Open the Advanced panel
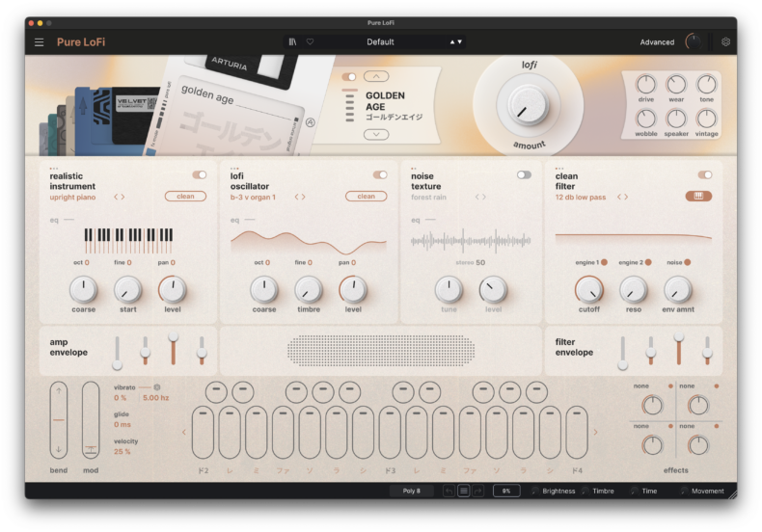Viewport: 762px width, 532px height. (x=657, y=42)
